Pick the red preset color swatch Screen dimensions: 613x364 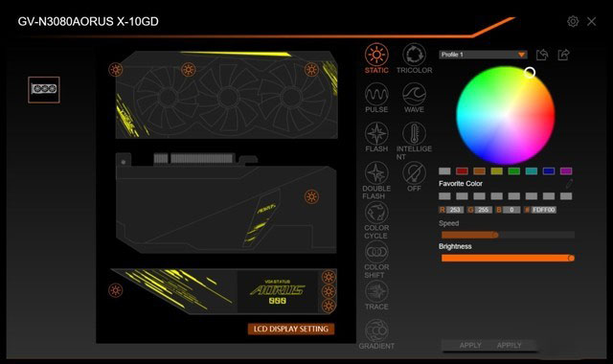(462, 171)
